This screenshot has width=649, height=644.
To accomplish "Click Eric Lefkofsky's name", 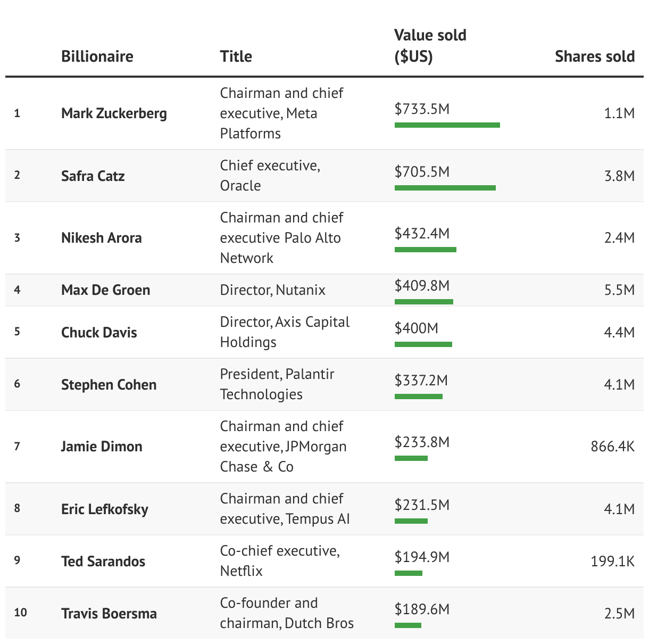I will tap(105, 509).
